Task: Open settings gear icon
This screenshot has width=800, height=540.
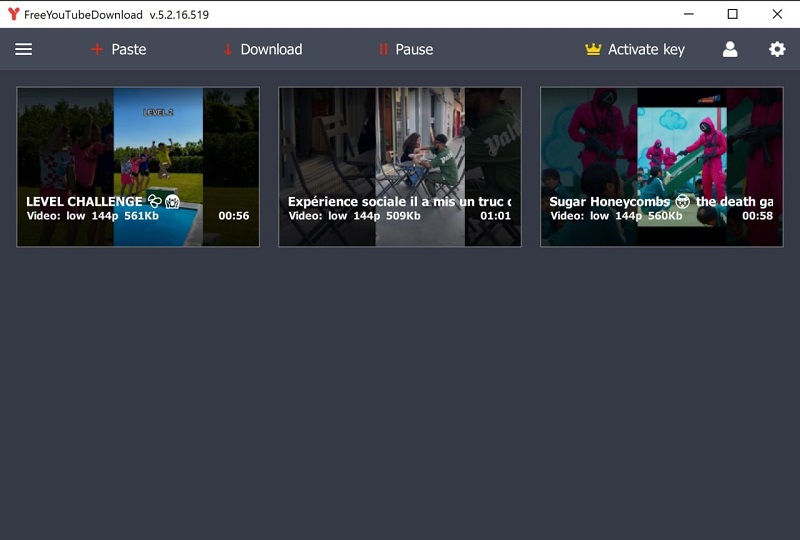Action: coord(777,49)
